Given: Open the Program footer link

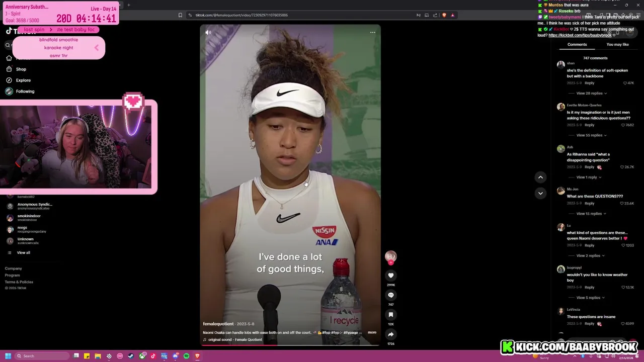Looking at the screenshot, I should click(x=12, y=276).
